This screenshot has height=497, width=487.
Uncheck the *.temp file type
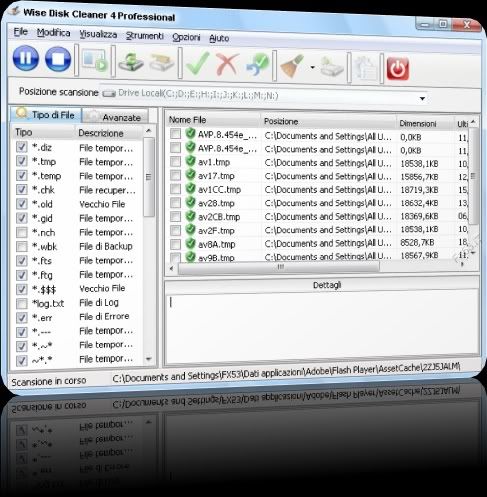(x=21, y=175)
